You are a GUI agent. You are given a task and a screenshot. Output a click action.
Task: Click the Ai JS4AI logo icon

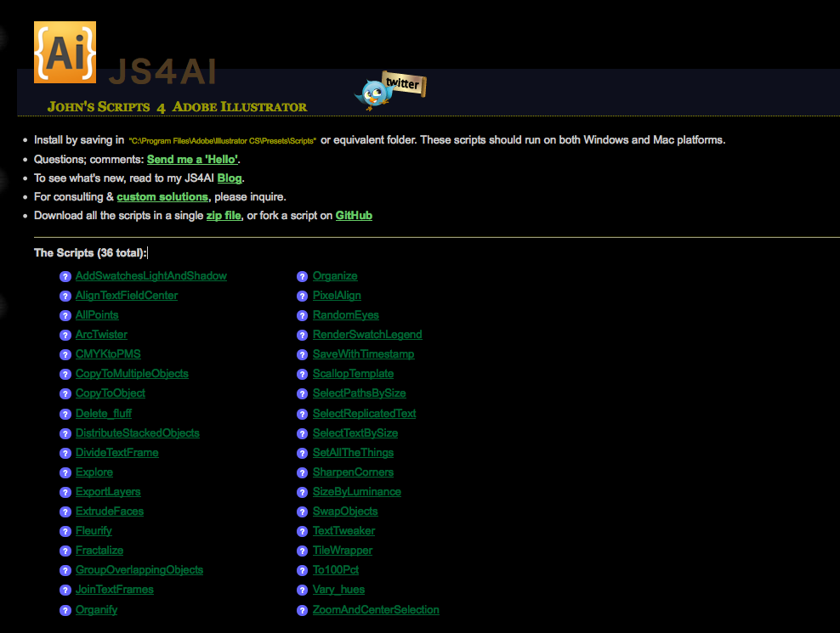[x=65, y=53]
